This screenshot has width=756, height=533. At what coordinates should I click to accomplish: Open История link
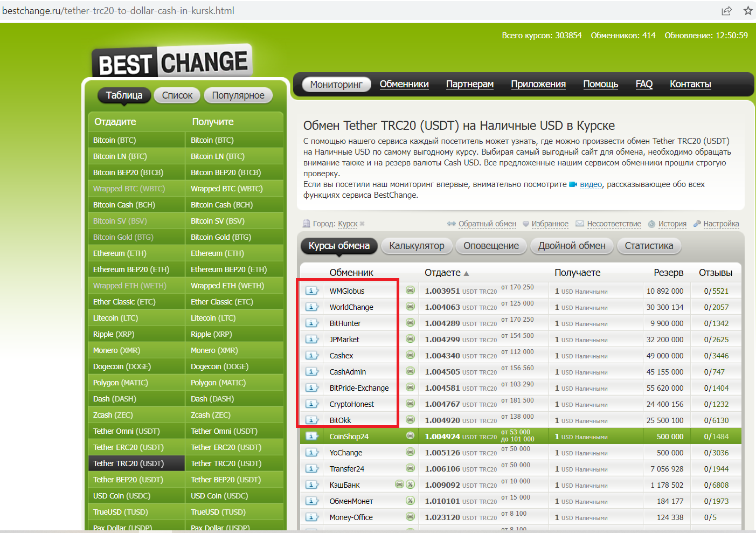[672, 224]
